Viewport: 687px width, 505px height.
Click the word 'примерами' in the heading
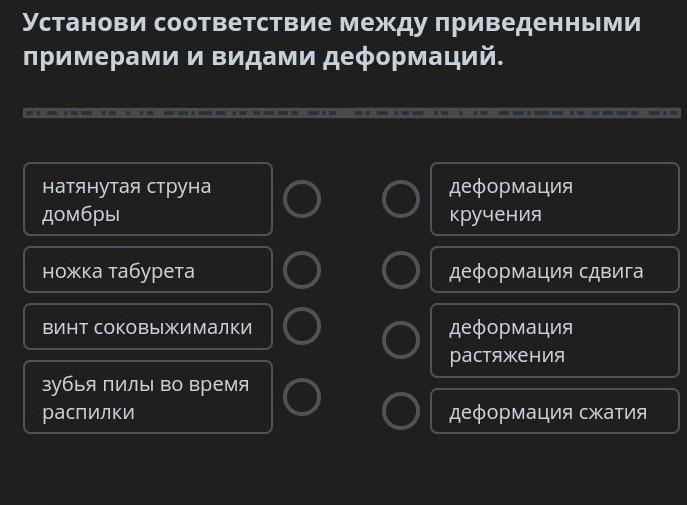pos(99,57)
